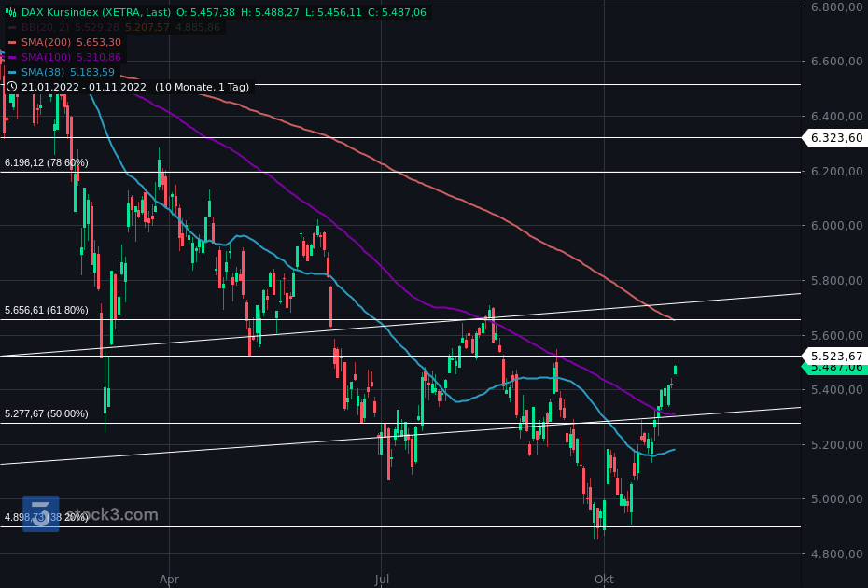Screen dimensions: 868x588
Task: Click the purple SMA(100) line icon
Action: (12, 58)
